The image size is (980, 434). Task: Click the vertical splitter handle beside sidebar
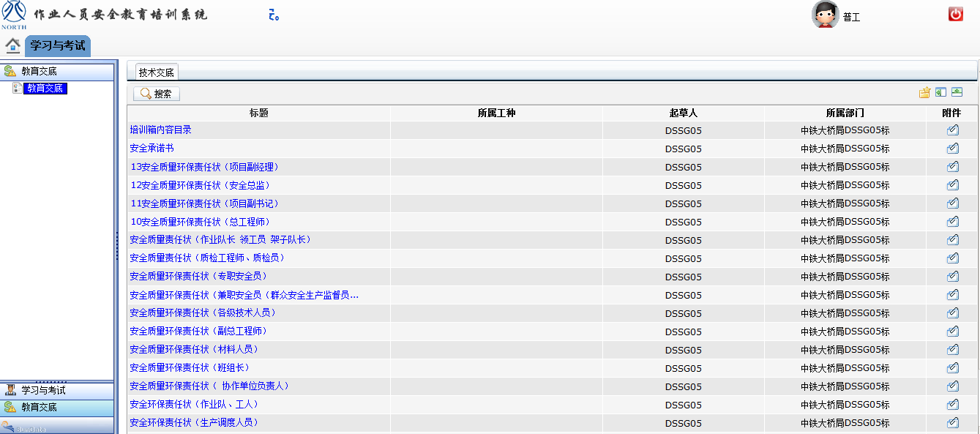point(116,246)
